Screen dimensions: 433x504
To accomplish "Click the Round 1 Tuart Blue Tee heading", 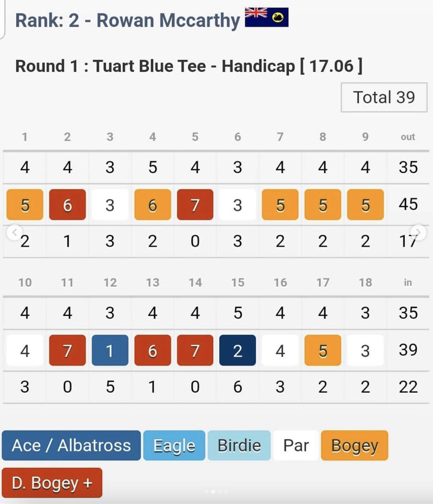I will [189, 66].
